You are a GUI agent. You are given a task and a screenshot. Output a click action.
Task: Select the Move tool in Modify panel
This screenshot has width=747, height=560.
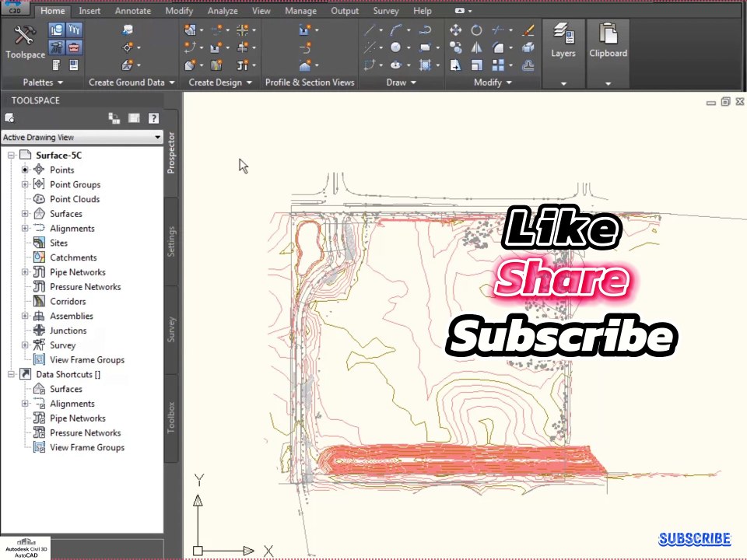(455, 30)
